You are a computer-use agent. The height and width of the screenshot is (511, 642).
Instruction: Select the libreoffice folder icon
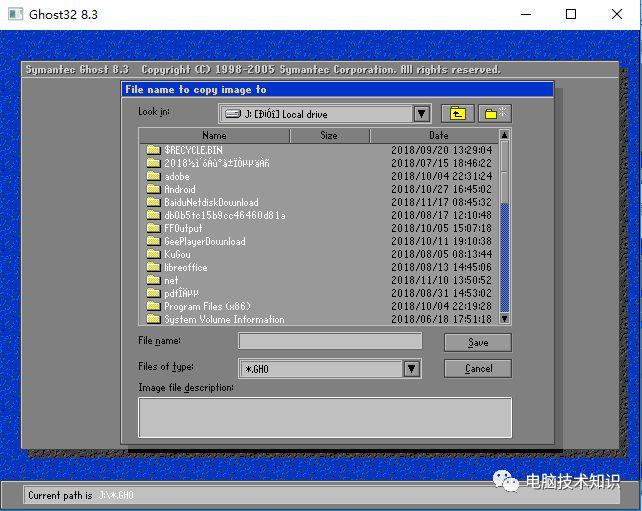(x=154, y=267)
